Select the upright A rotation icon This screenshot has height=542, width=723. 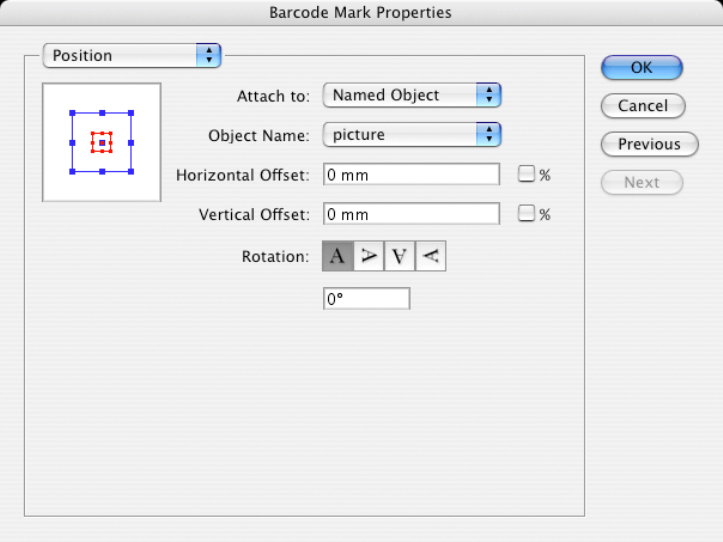coord(337,257)
